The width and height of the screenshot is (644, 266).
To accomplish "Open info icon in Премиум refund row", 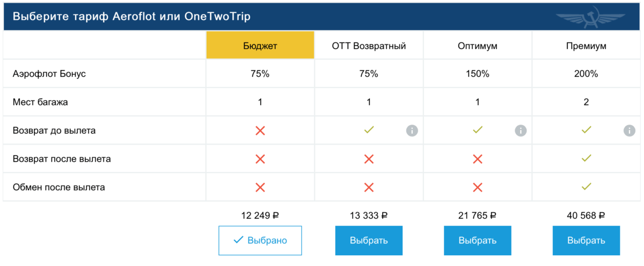I will [630, 131].
